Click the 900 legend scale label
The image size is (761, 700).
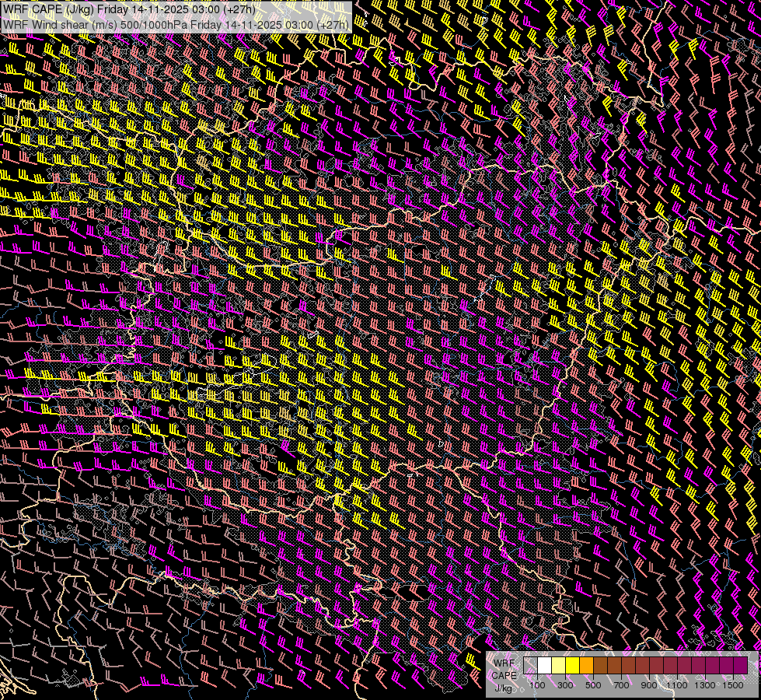tap(649, 685)
